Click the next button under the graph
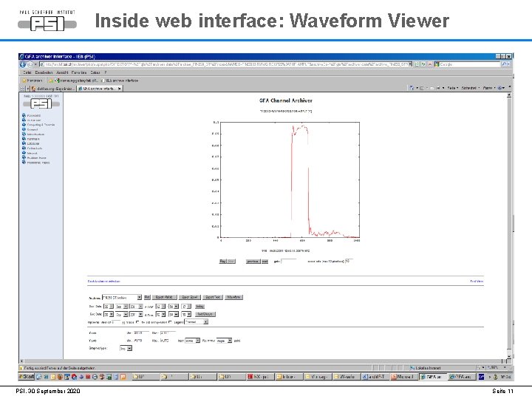This screenshot has width=532, height=399. click(265, 262)
